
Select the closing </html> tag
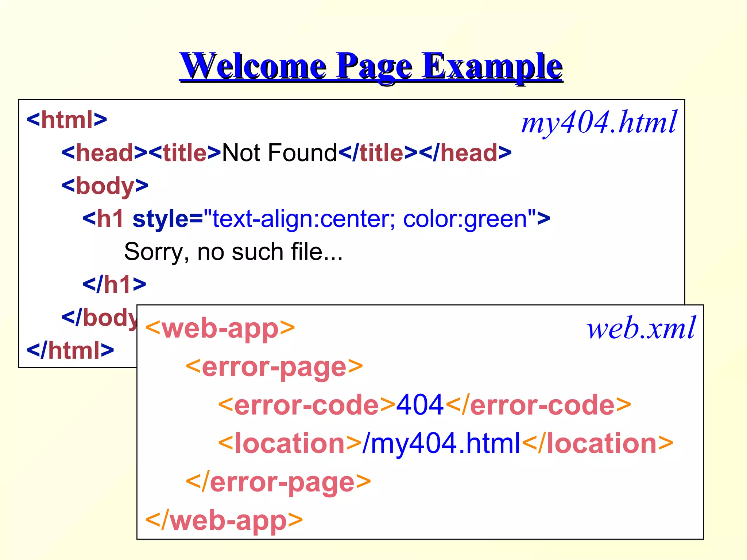click(x=70, y=350)
